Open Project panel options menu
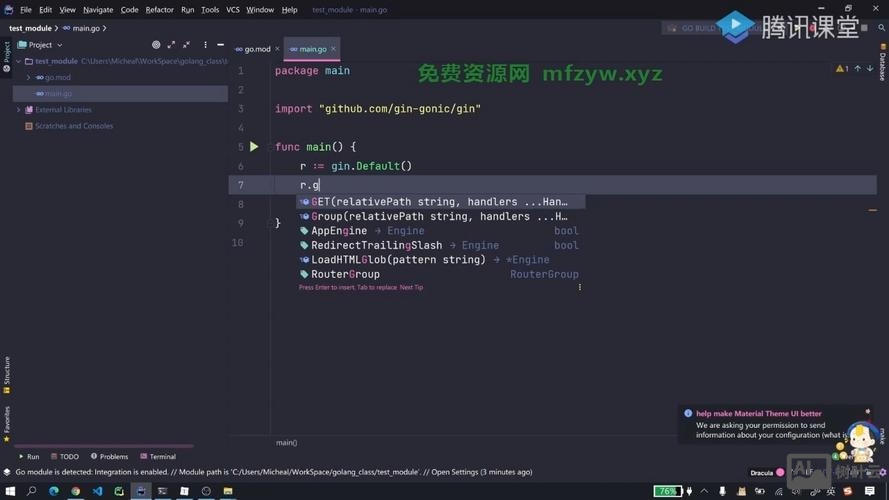The width and height of the screenshot is (889, 500). [x=205, y=45]
